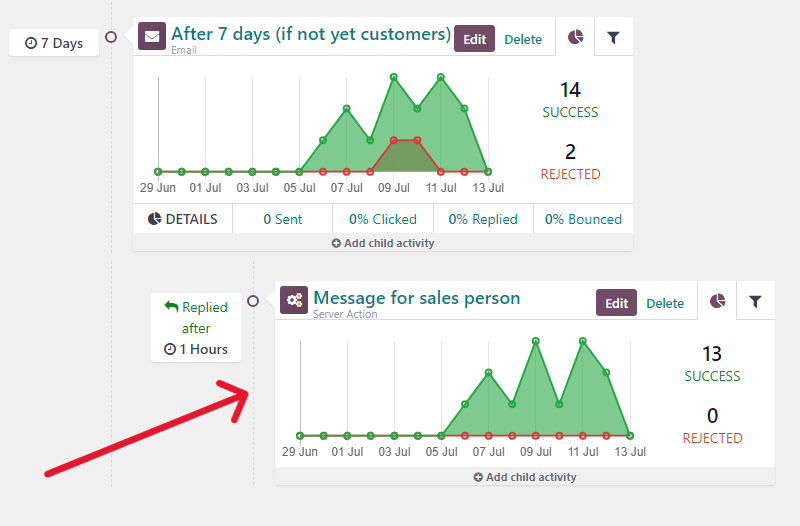Open filter tab of email activity

614,38
